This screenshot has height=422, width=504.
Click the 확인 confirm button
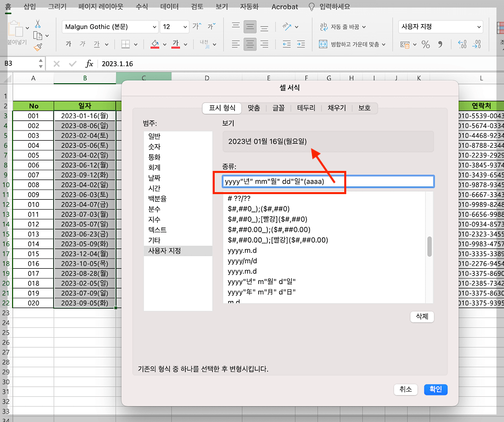point(435,389)
